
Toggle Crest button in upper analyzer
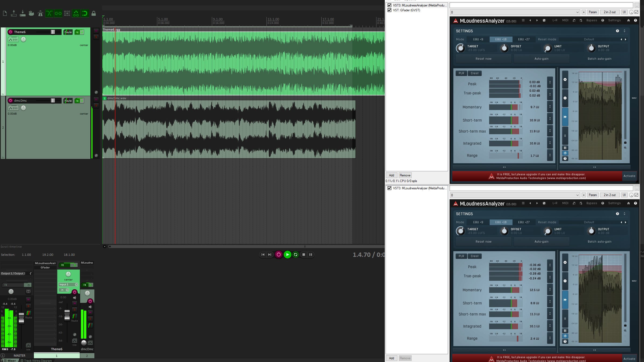point(475,73)
